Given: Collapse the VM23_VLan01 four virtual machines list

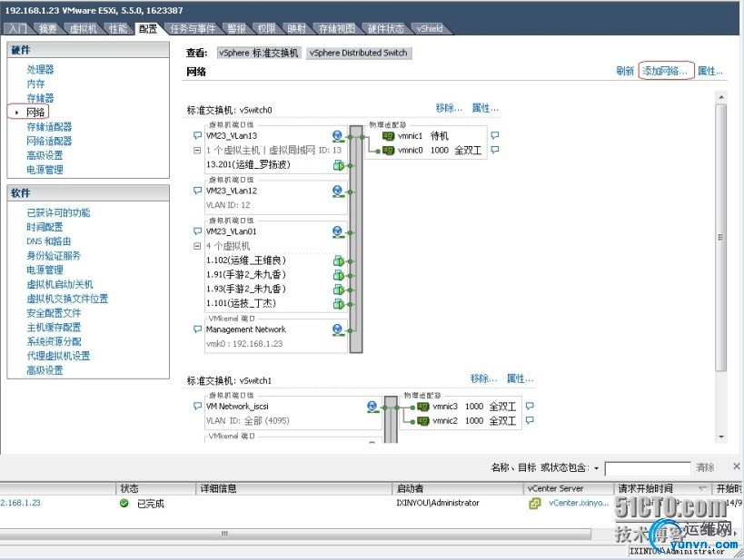Looking at the screenshot, I should pos(197,246).
